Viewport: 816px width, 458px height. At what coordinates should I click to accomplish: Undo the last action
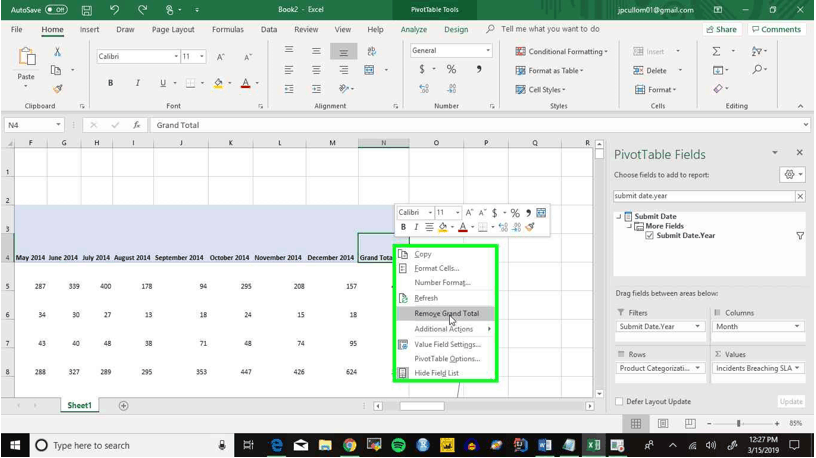tap(114, 10)
